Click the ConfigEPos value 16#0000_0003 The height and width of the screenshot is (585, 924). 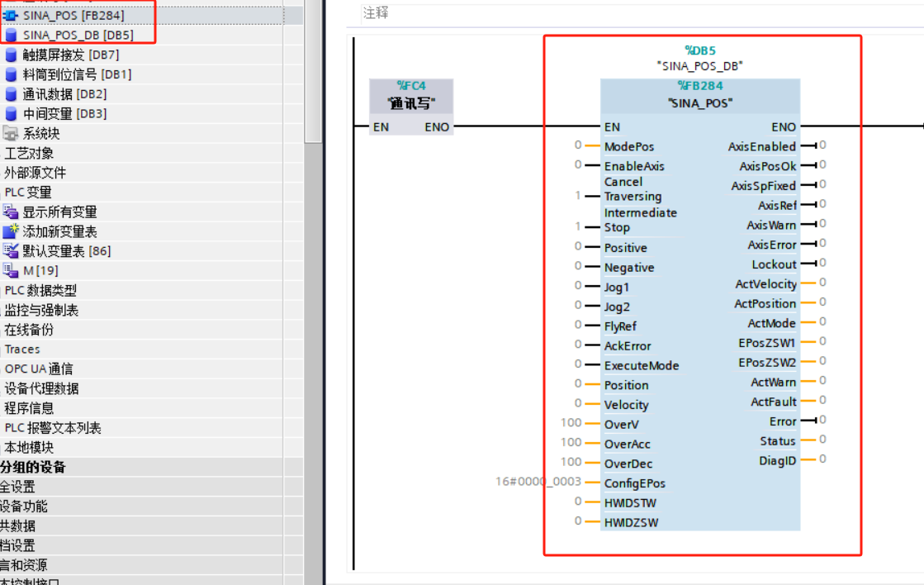pos(538,481)
